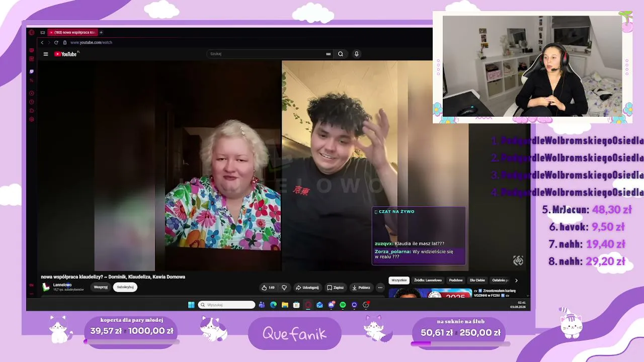Go to the YouTube home logo
This screenshot has height=362, width=644.
[65, 54]
